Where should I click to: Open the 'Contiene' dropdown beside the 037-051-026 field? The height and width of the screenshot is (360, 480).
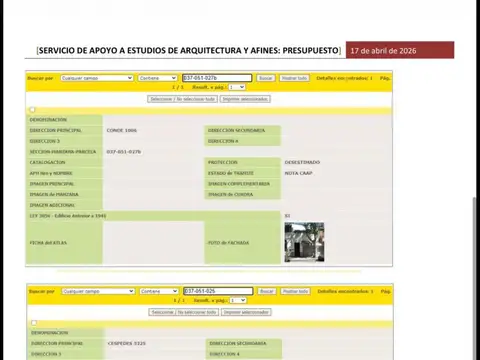[x=159, y=291]
